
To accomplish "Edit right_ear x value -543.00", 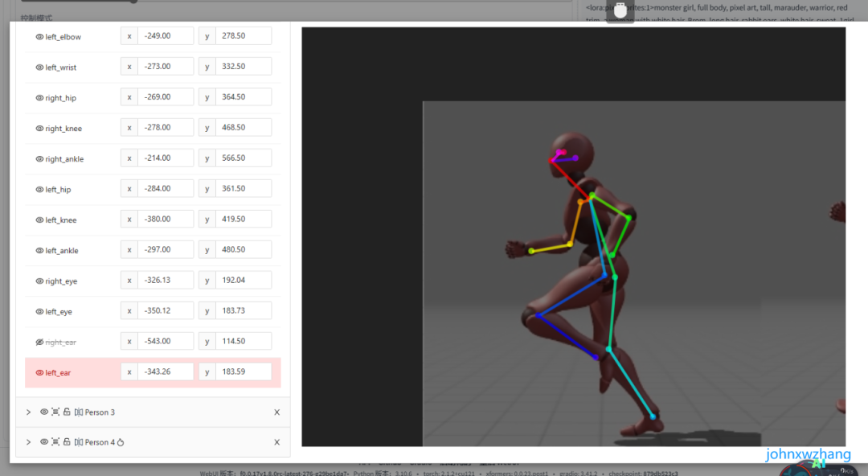I will pos(166,341).
